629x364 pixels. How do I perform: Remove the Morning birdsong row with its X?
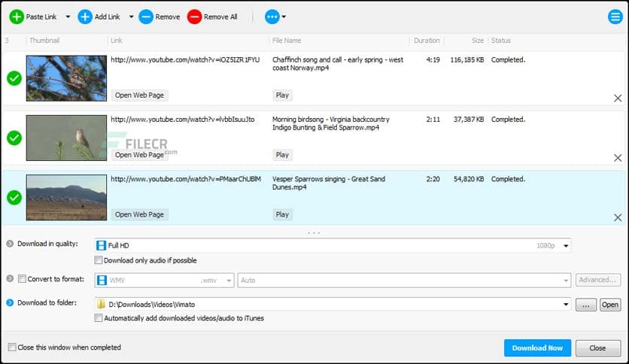618,158
